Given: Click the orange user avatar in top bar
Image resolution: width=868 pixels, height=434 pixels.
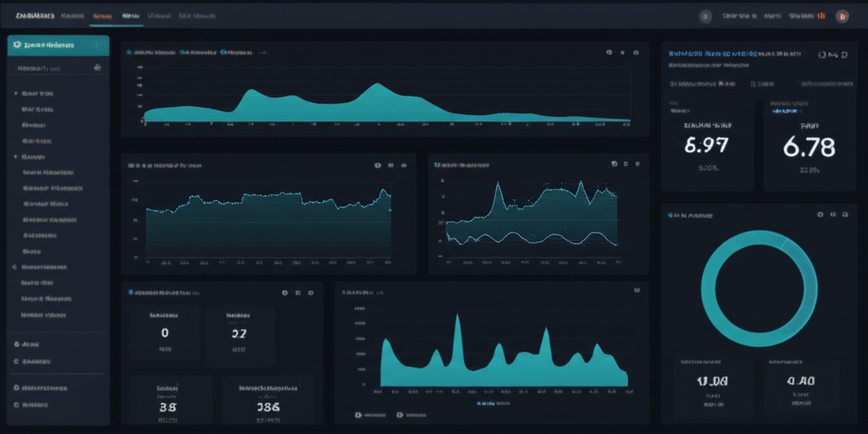Looking at the screenshot, I should point(842,15).
